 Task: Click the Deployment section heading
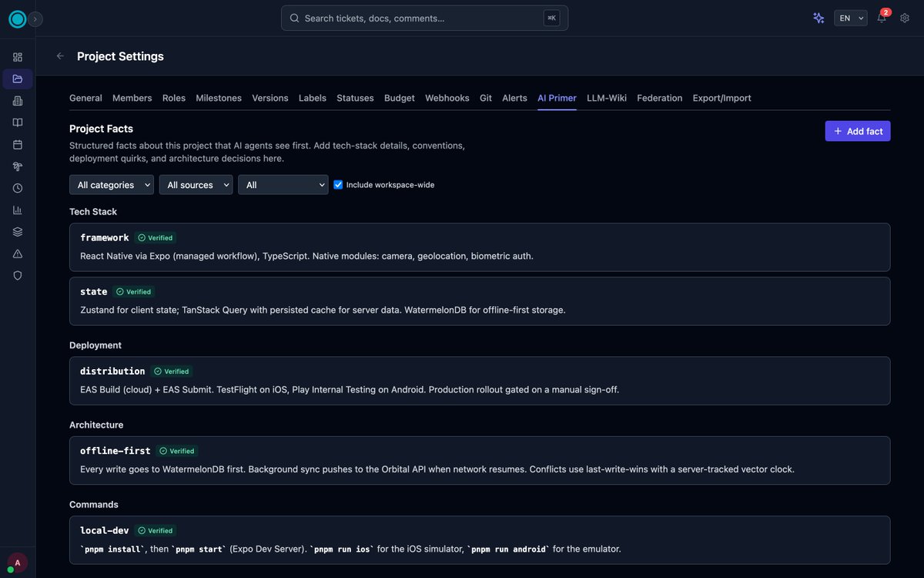95,345
